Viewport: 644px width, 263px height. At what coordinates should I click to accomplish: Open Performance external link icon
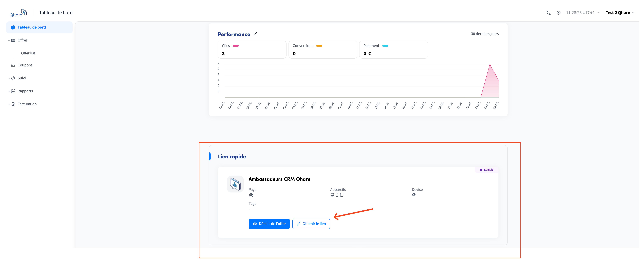(255, 34)
